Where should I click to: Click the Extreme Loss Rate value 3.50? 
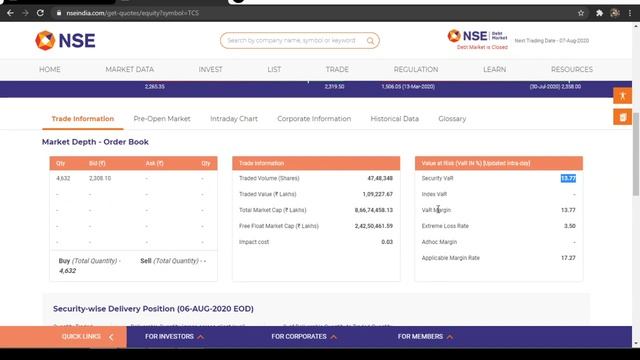[x=570, y=226]
